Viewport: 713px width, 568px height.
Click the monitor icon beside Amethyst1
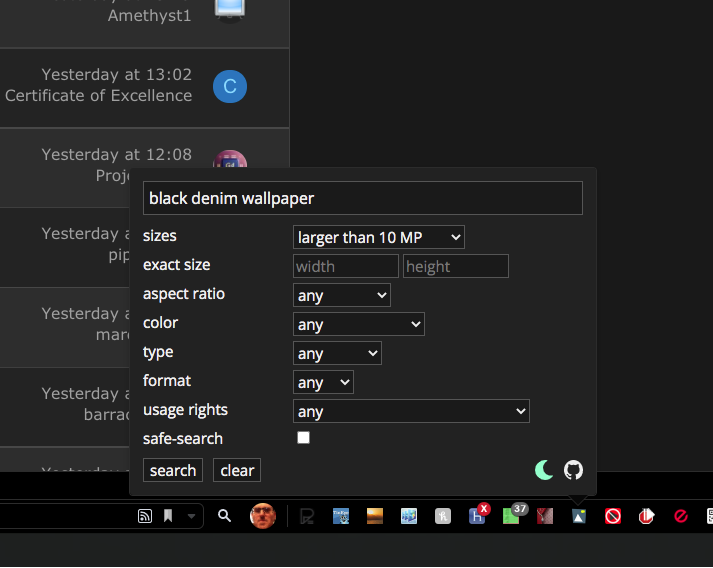point(230,10)
